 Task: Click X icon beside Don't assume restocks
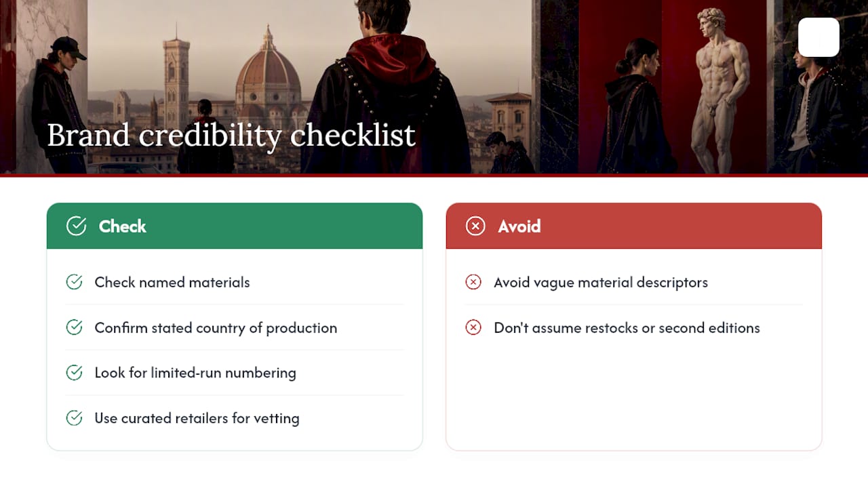(473, 327)
